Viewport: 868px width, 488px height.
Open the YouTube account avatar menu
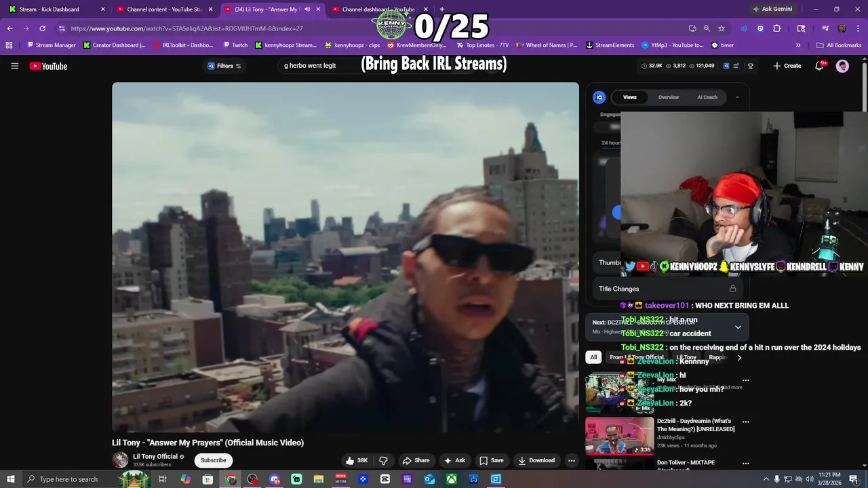pyautogui.click(x=842, y=66)
